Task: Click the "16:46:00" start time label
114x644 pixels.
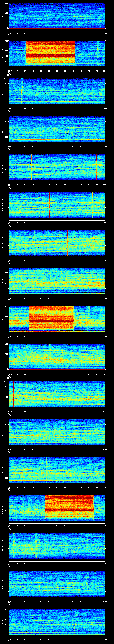Action: tap(9, 601)
